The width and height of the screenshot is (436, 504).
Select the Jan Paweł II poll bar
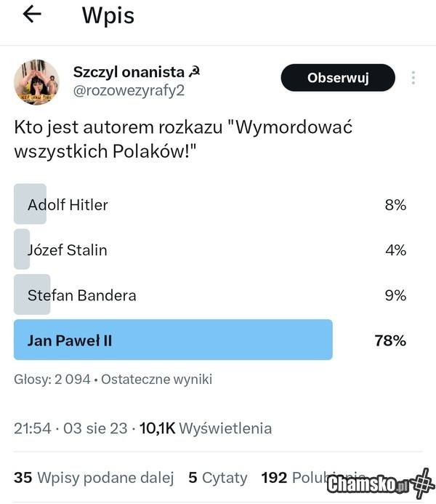173,340
